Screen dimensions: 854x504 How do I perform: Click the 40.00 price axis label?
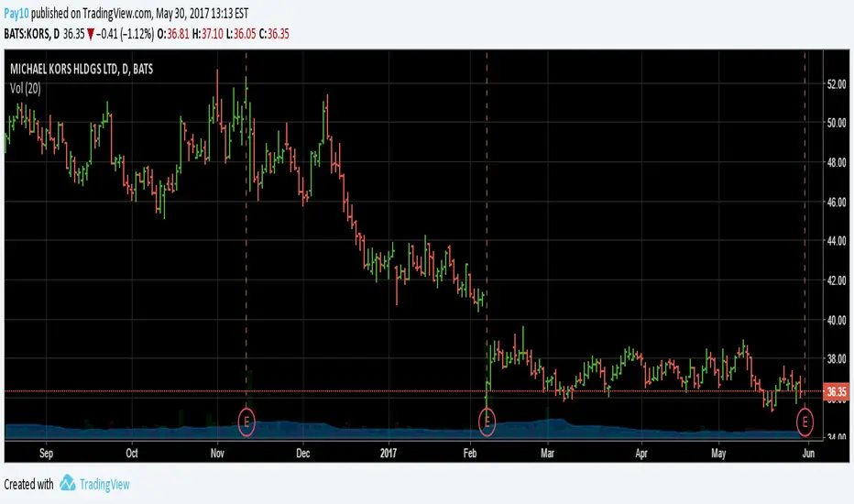click(837, 321)
